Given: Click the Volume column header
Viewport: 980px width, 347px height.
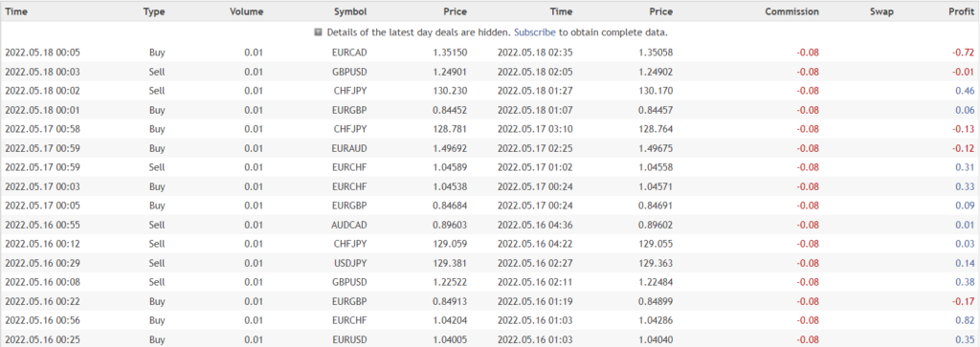Looking at the screenshot, I should tap(247, 11).
